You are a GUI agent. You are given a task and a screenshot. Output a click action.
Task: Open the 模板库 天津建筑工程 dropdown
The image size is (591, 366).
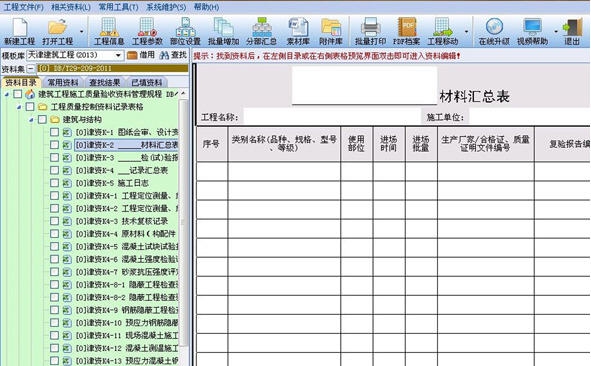pyautogui.click(x=118, y=55)
